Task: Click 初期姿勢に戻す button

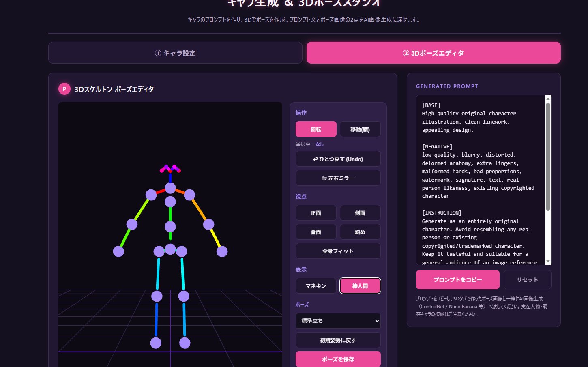Action: click(x=338, y=340)
